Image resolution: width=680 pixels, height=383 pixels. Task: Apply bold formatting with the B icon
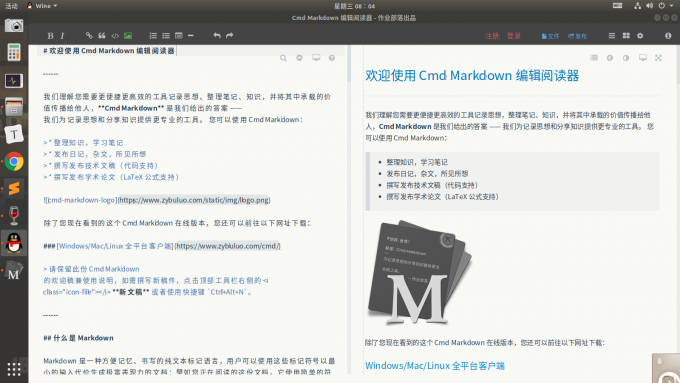click(x=50, y=36)
